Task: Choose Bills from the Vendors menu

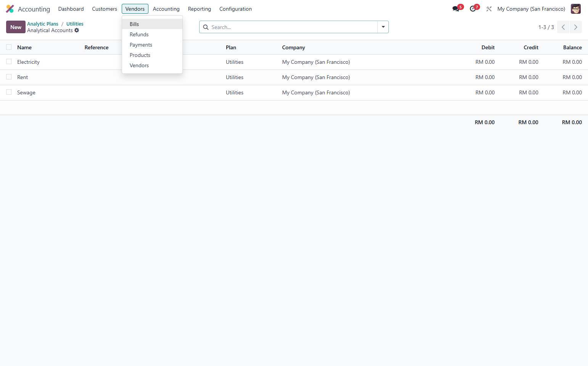Action: point(152,24)
